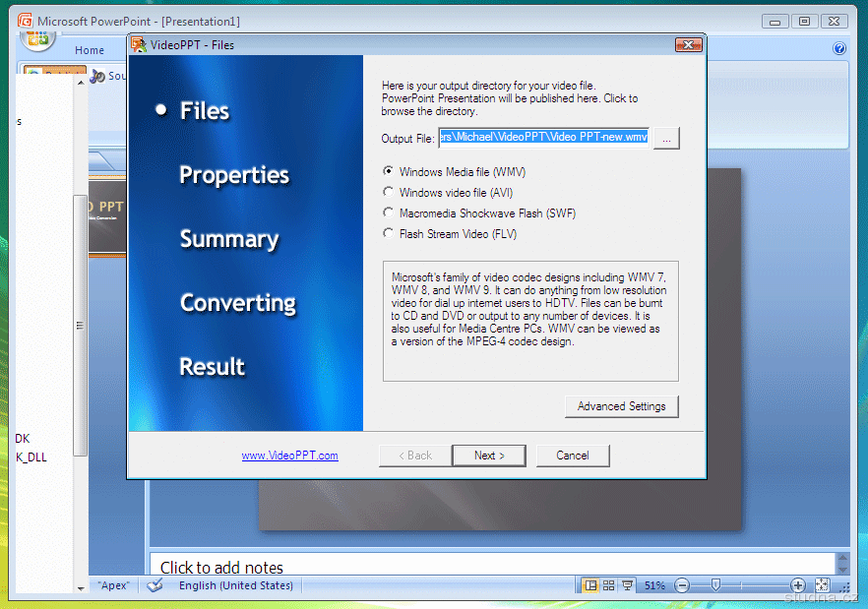Click the "Apex" theme name in status bar
Viewport: 868px width, 609px height.
pyautogui.click(x=113, y=585)
